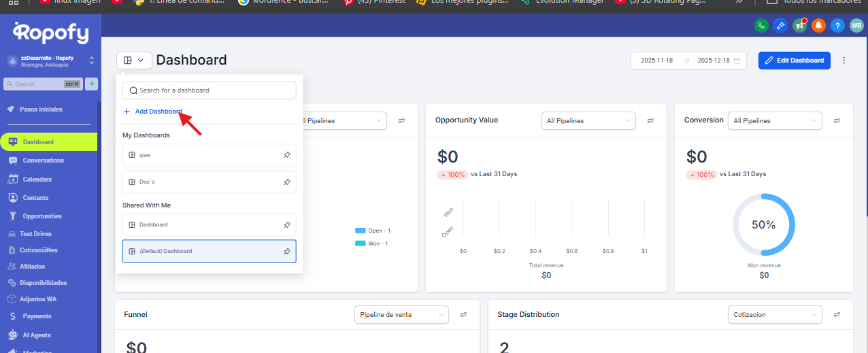This screenshot has height=353, width=868.
Task: Click the Edit Dashboard button
Action: point(794,60)
